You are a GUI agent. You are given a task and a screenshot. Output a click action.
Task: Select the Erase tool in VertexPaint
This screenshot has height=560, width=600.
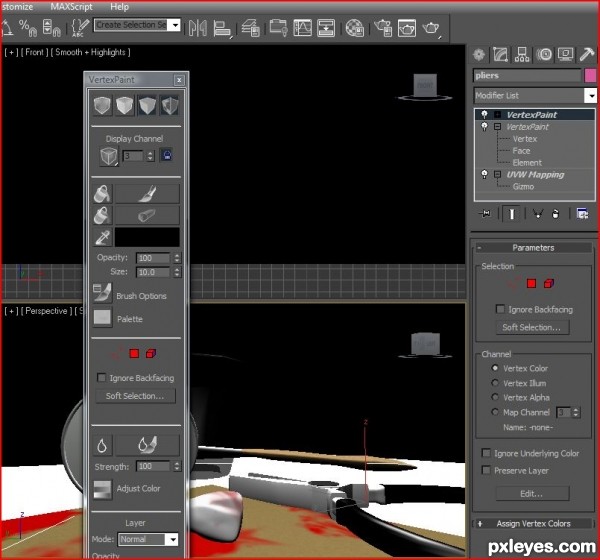coord(147,215)
